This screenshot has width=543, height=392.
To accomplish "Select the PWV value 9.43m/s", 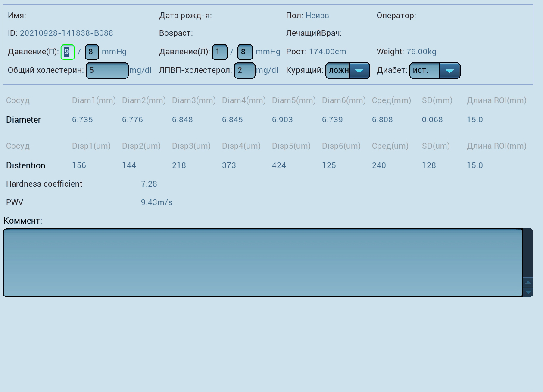I will tap(156, 202).
